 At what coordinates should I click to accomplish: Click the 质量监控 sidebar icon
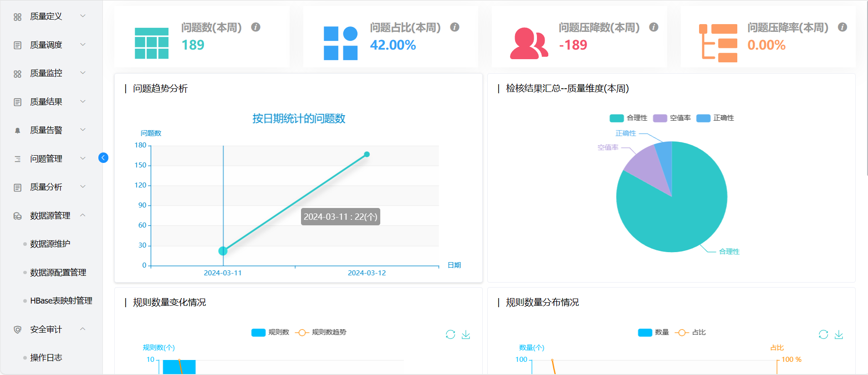[x=17, y=74]
